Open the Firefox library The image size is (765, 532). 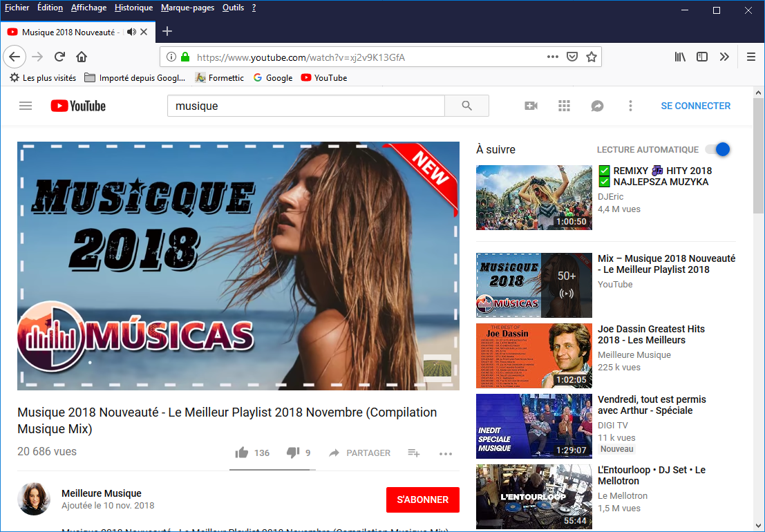point(680,57)
